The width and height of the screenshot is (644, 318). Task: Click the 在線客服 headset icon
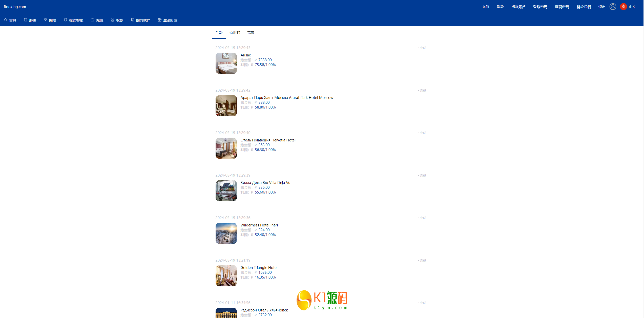(66, 20)
